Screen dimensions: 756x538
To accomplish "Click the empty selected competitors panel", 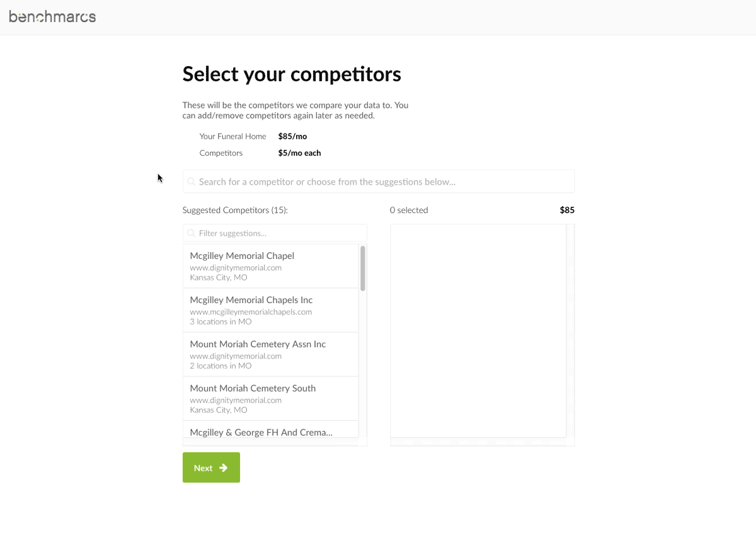I will coord(478,331).
